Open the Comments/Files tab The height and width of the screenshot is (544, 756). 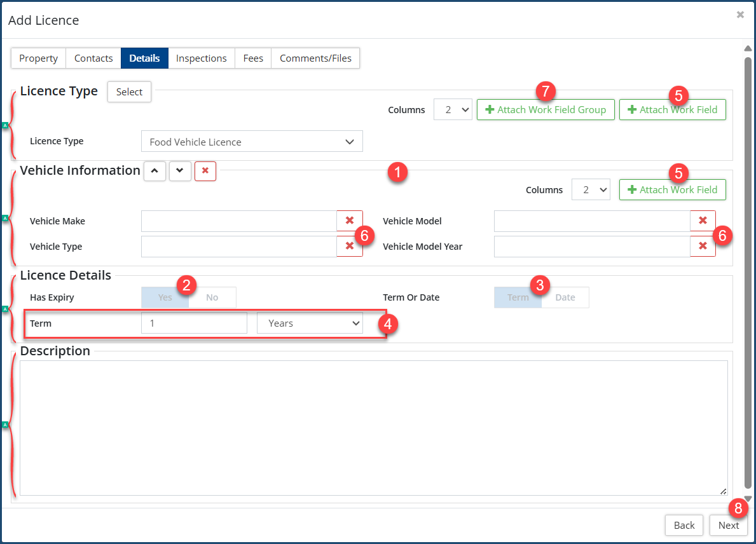click(x=315, y=58)
